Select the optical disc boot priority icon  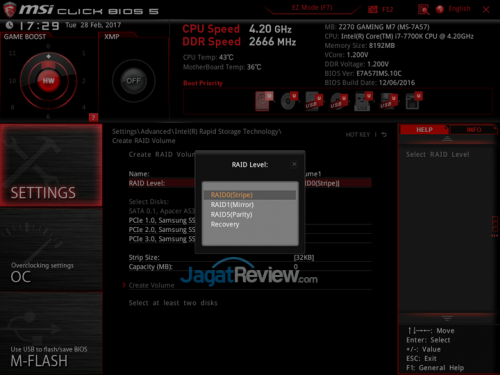click(289, 101)
